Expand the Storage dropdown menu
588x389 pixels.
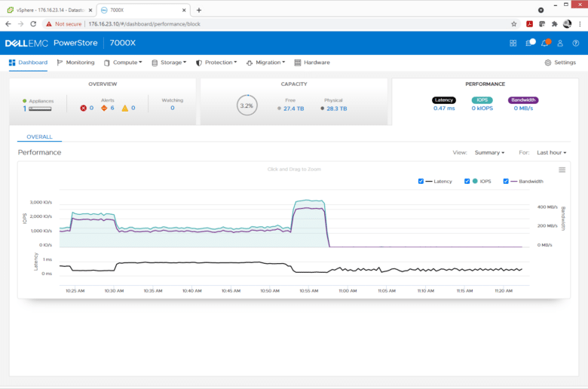[x=169, y=63]
